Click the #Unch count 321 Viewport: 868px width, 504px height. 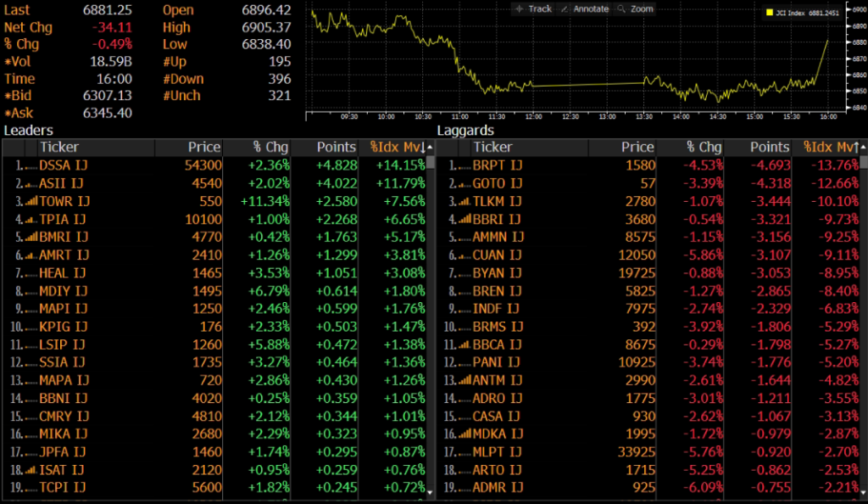280,96
